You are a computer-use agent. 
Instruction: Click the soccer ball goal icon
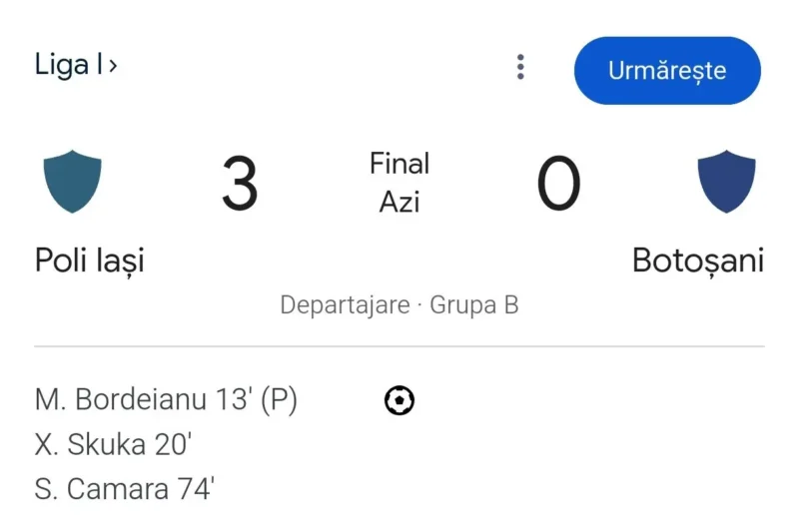(399, 401)
